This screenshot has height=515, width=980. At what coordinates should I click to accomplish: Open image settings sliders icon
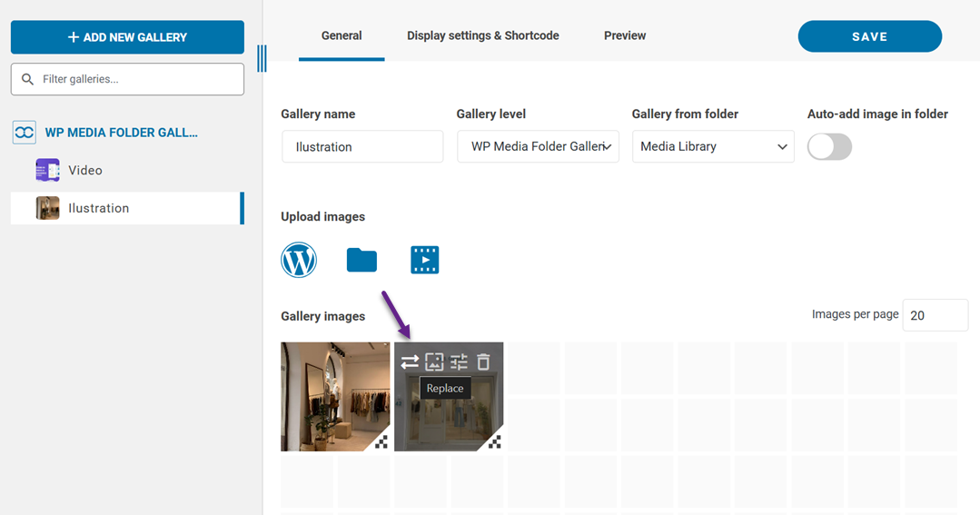(x=459, y=361)
